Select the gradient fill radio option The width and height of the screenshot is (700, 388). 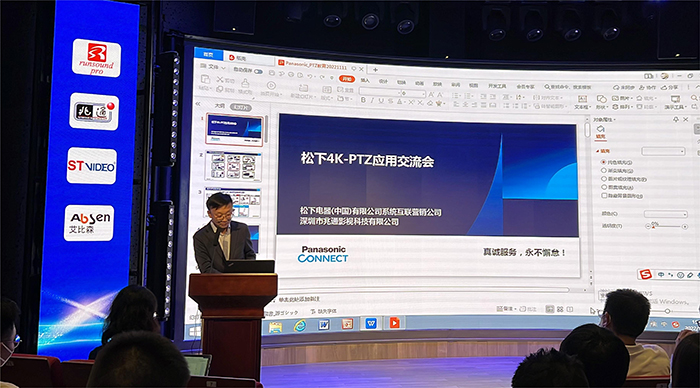pos(604,171)
